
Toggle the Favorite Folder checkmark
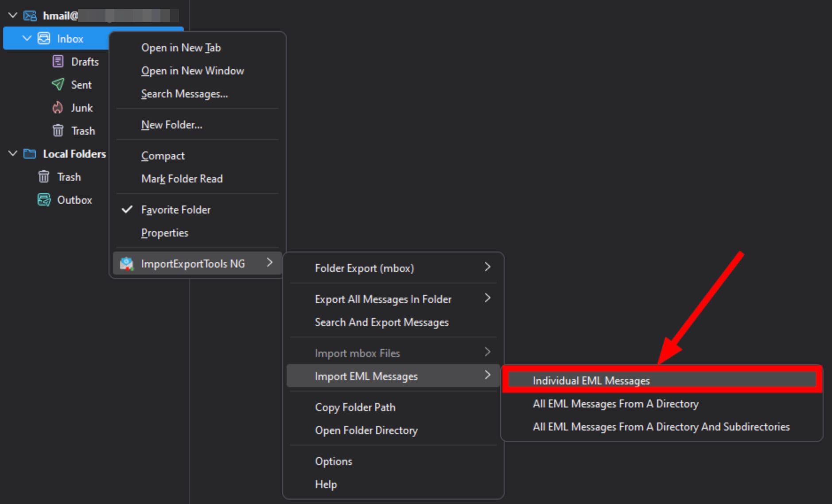pyautogui.click(x=127, y=209)
